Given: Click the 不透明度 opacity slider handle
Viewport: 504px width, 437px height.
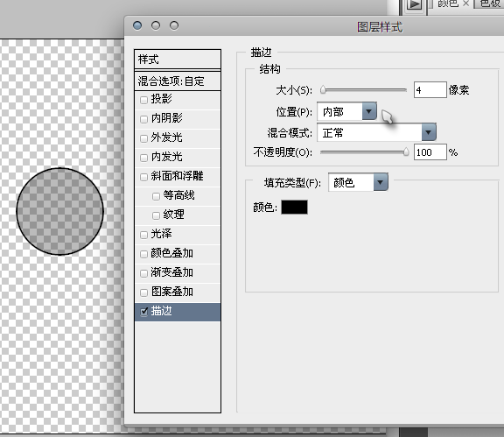Looking at the screenshot, I should coord(406,152).
